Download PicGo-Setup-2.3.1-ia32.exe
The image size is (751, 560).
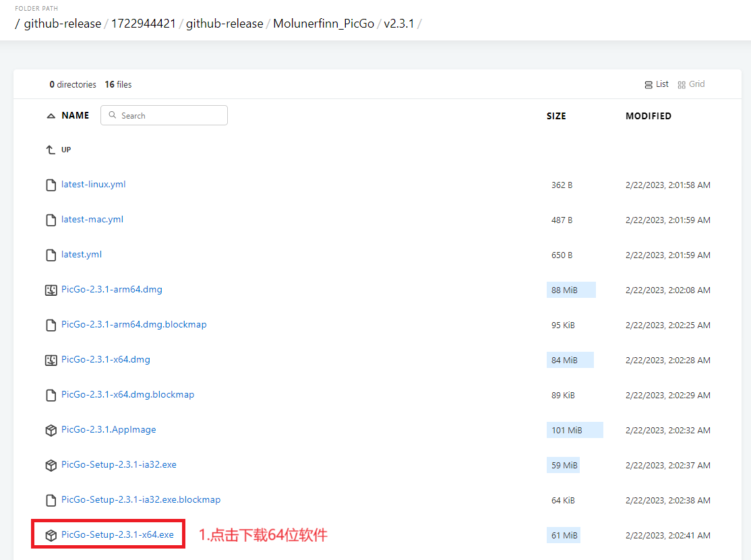click(119, 464)
